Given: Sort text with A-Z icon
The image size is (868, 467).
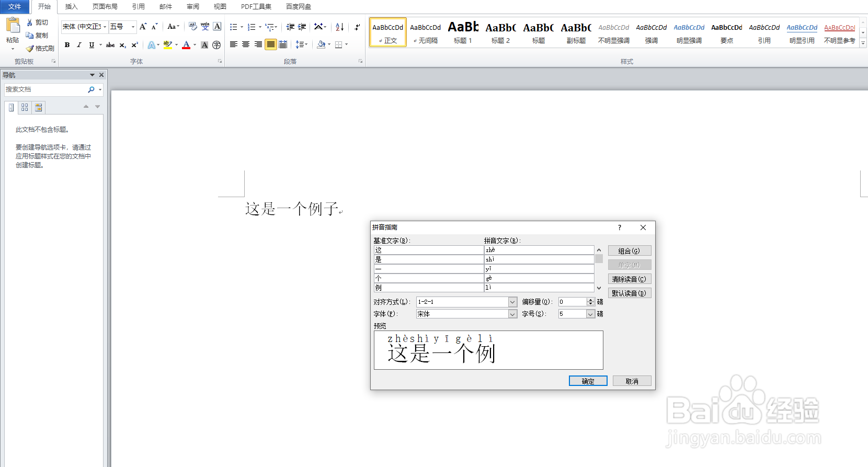Looking at the screenshot, I should click(340, 27).
